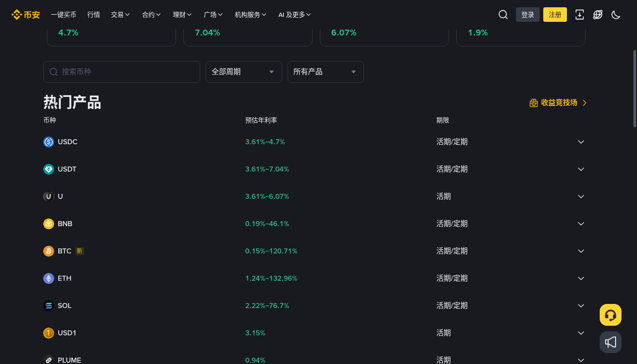Open the language globe icon
637x364 pixels.
(598, 15)
